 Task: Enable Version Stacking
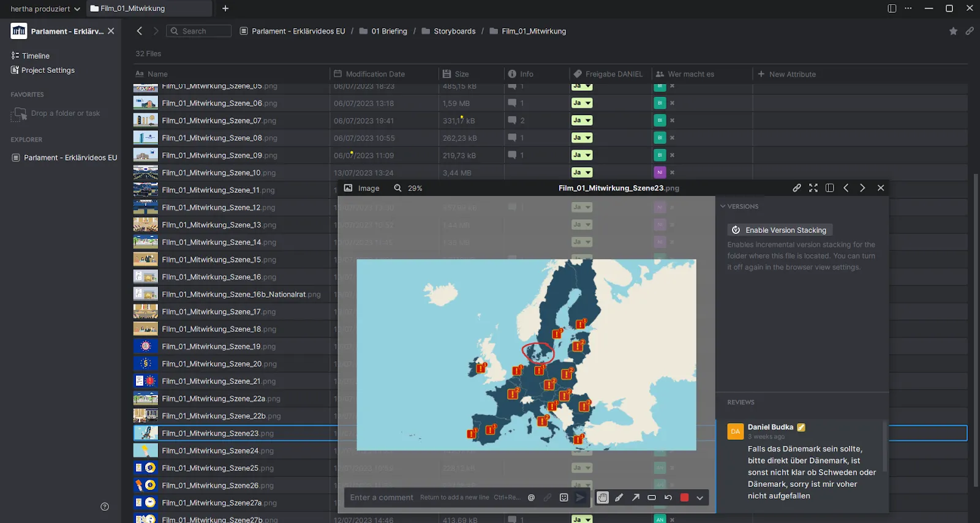(779, 230)
